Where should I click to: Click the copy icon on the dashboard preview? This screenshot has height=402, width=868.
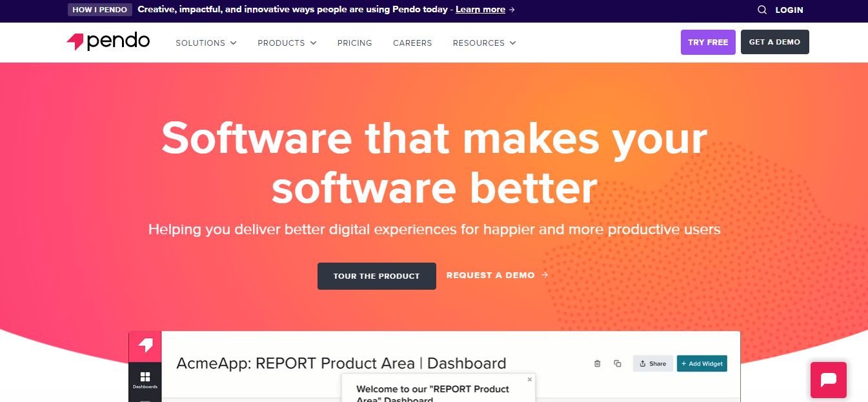(618, 364)
